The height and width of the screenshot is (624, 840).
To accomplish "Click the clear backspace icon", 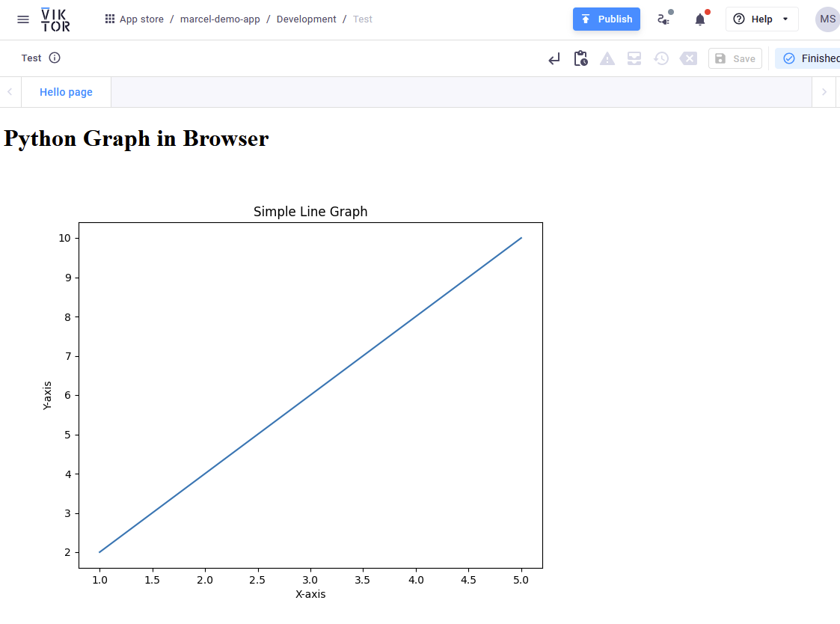I will click(x=688, y=58).
